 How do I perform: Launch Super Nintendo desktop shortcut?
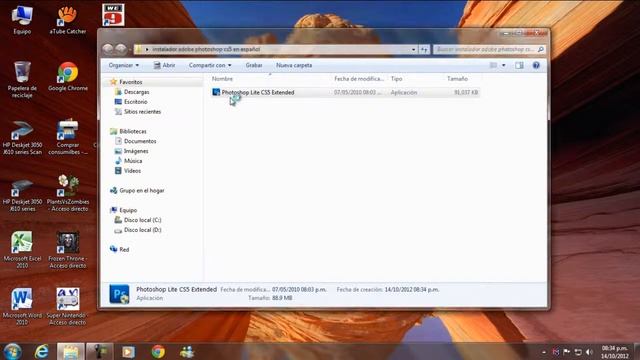pos(68,307)
